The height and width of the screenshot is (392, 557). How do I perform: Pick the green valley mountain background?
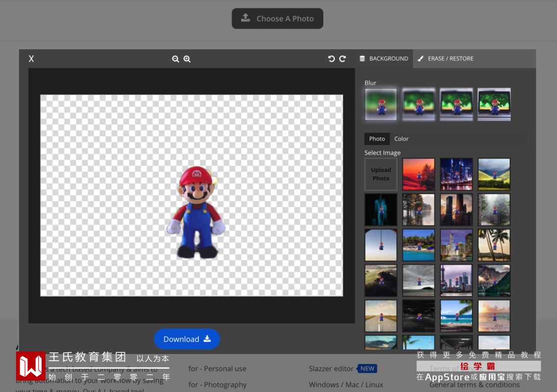pos(494,174)
